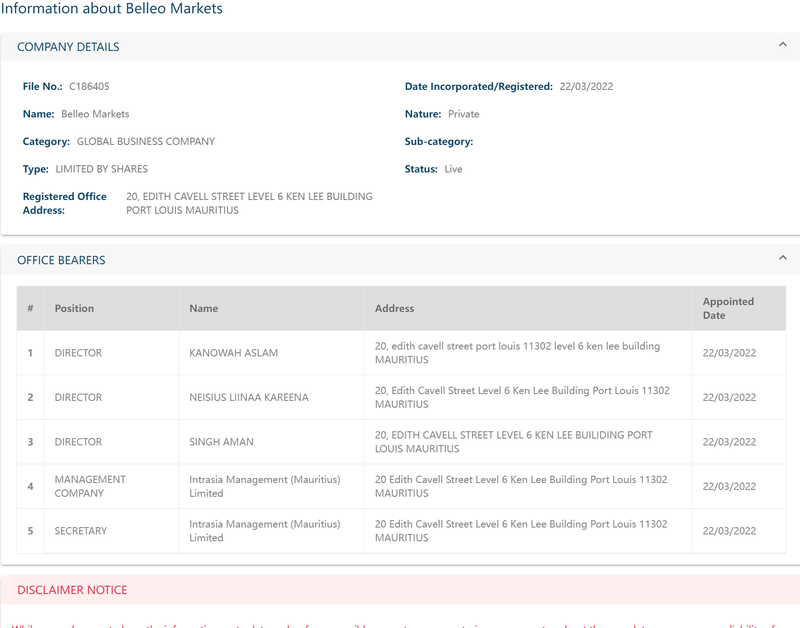Click the COMPANY DETAILS panel title

pyautogui.click(x=68, y=47)
